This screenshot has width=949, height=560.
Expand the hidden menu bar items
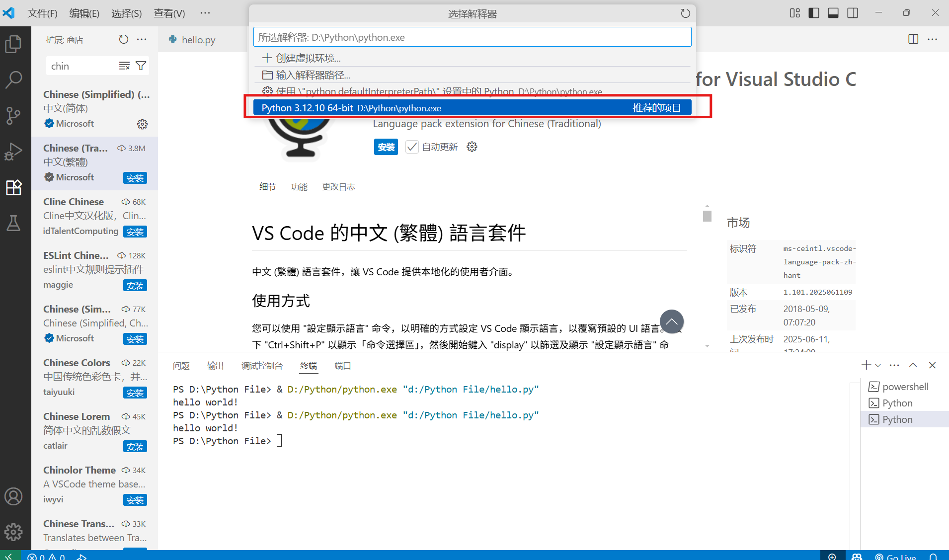coord(205,13)
